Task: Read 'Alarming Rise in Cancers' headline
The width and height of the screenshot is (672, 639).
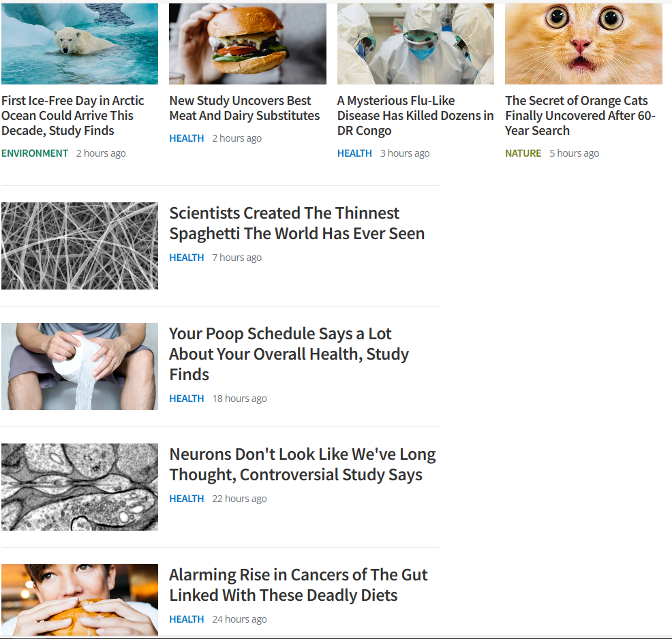Action: pos(299,585)
